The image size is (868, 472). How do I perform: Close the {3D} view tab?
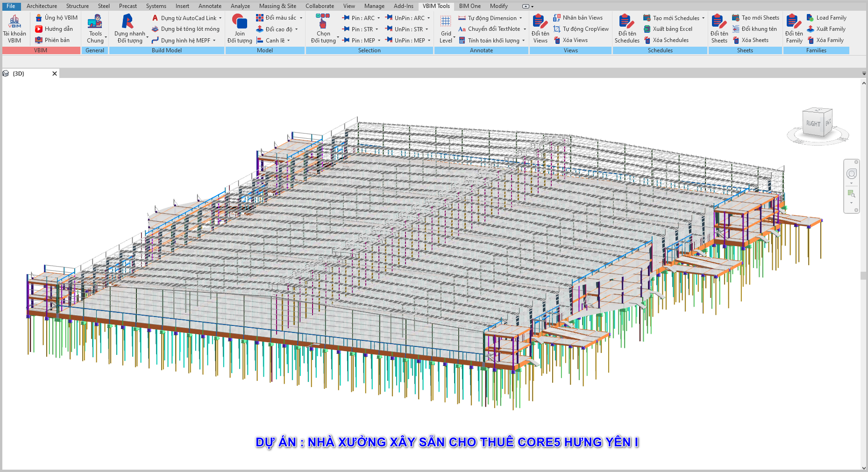(55, 74)
